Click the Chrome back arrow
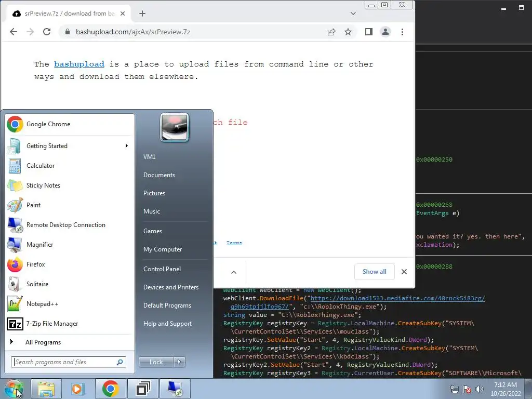 (x=14, y=32)
